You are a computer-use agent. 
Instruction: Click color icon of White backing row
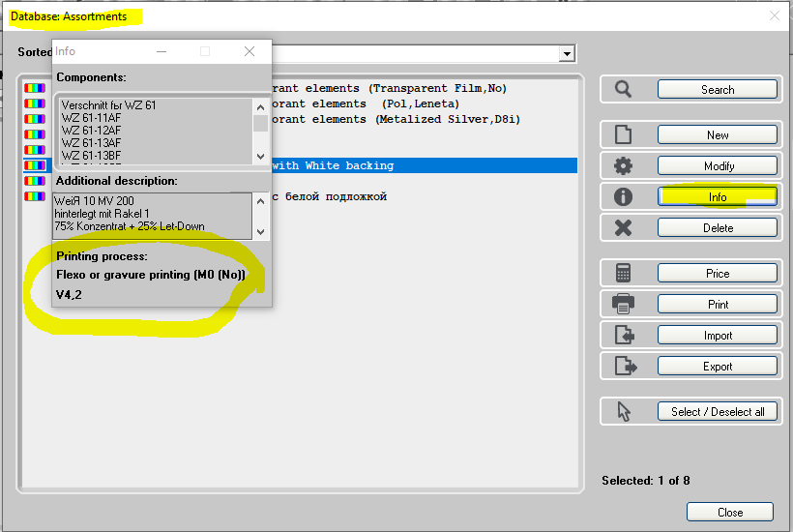(35, 165)
